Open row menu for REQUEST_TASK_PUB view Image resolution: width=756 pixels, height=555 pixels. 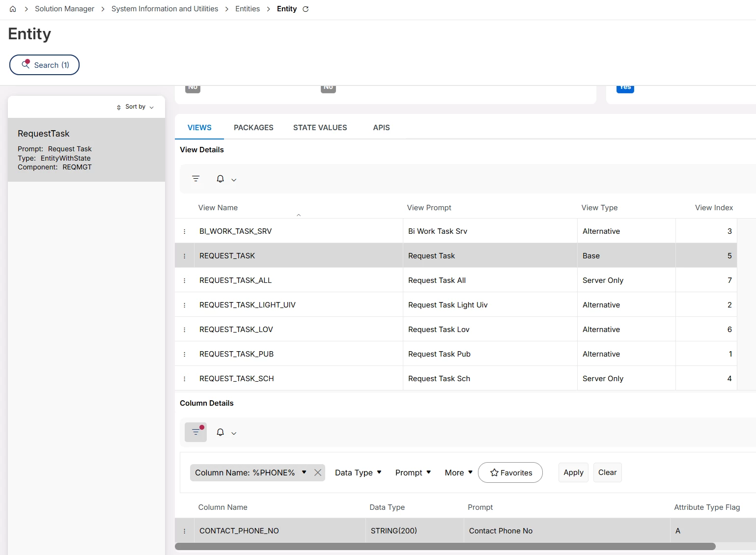click(185, 354)
